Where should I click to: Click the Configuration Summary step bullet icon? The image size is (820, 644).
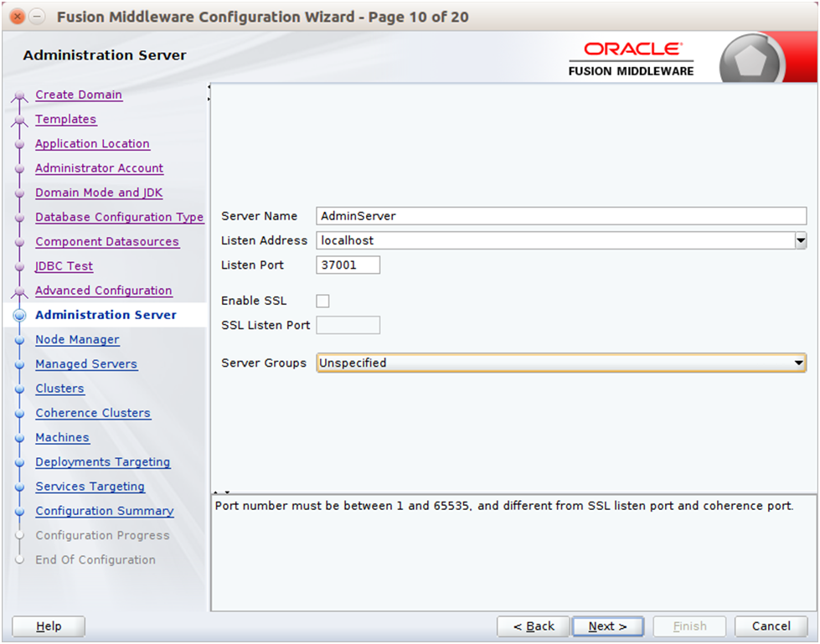pos(19,511)
